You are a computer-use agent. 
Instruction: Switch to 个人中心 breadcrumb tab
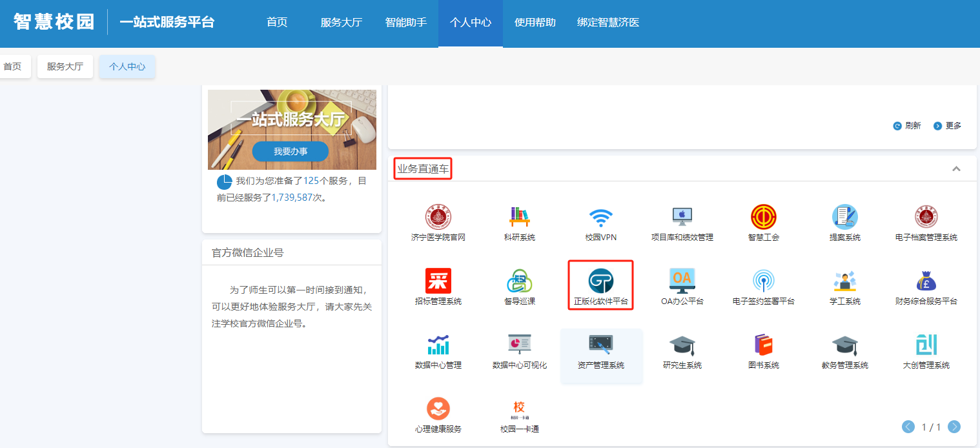click(x=127, y=66)
